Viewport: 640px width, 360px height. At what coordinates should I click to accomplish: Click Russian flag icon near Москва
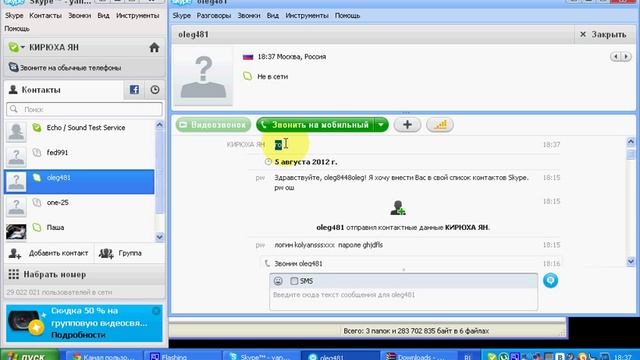[248, 57]
